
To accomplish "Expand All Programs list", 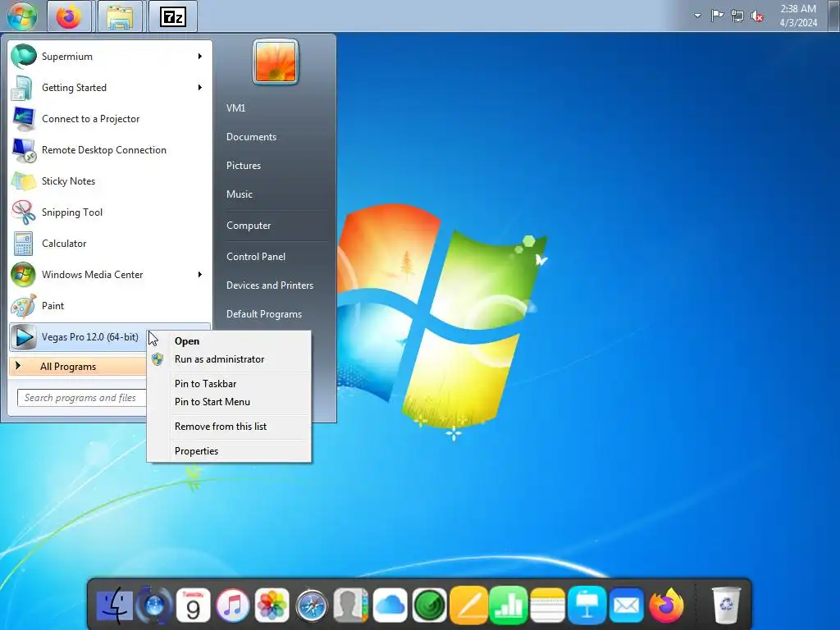I will coord(78,367).
